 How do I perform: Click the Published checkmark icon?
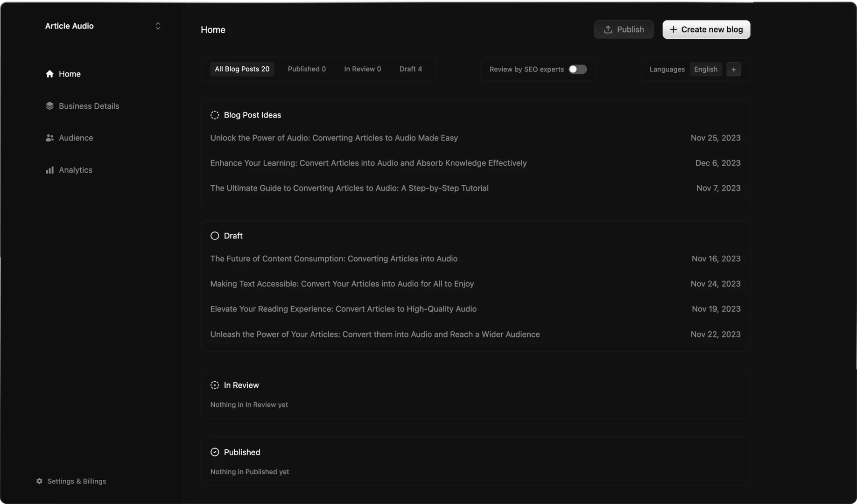(x=215, y=452)
